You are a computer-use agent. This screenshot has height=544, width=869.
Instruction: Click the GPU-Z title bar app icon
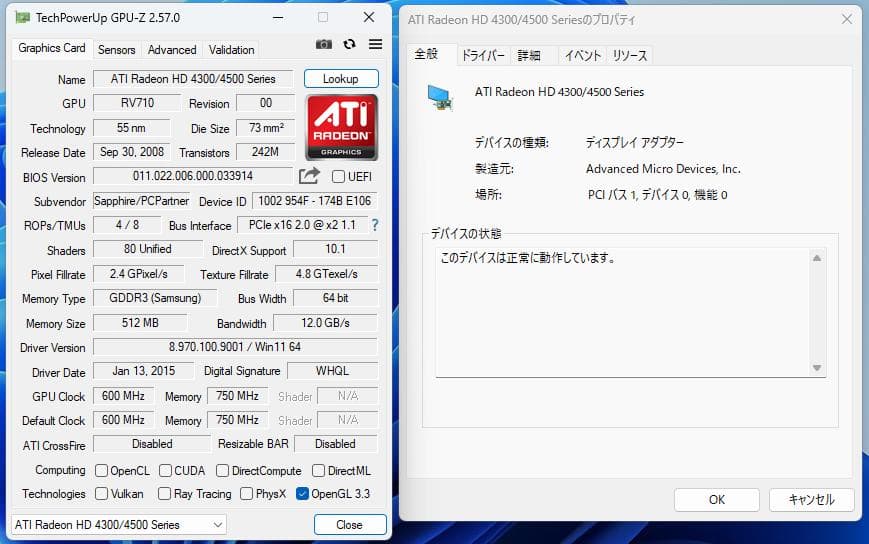pyautogui.click(x=23, y=18)
